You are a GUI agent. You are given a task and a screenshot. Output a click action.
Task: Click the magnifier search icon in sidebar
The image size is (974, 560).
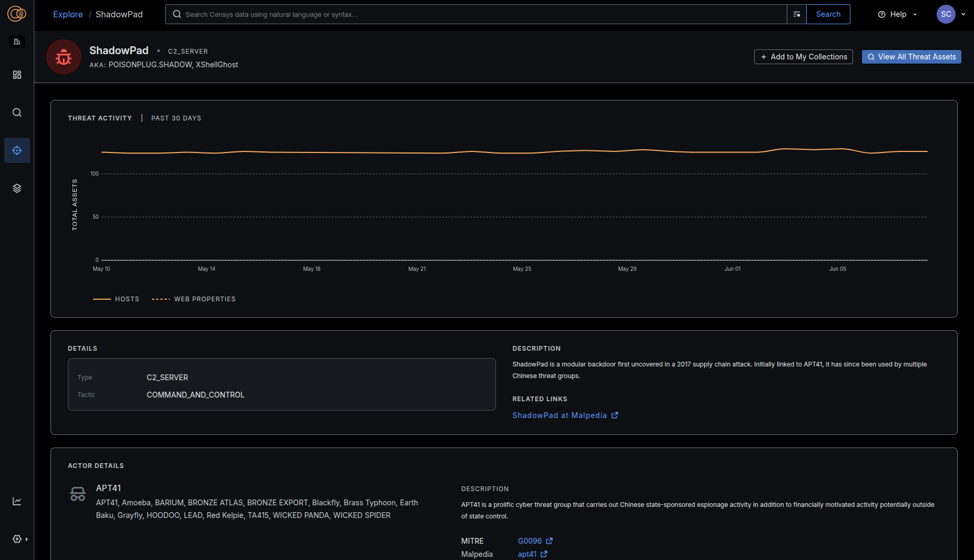(x=17, y=113)
